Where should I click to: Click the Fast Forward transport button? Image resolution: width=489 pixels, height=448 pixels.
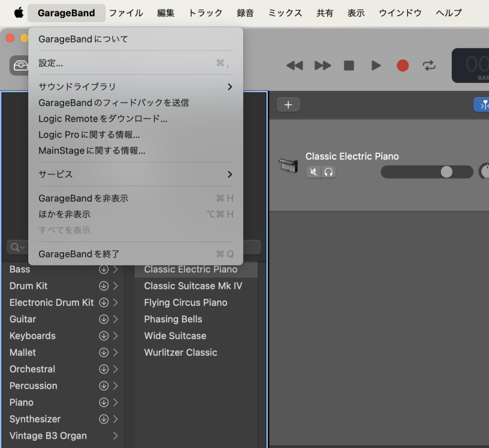coord(323,66)
